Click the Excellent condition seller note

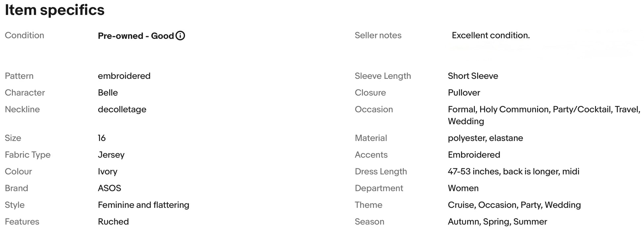[x=491, y=35]
